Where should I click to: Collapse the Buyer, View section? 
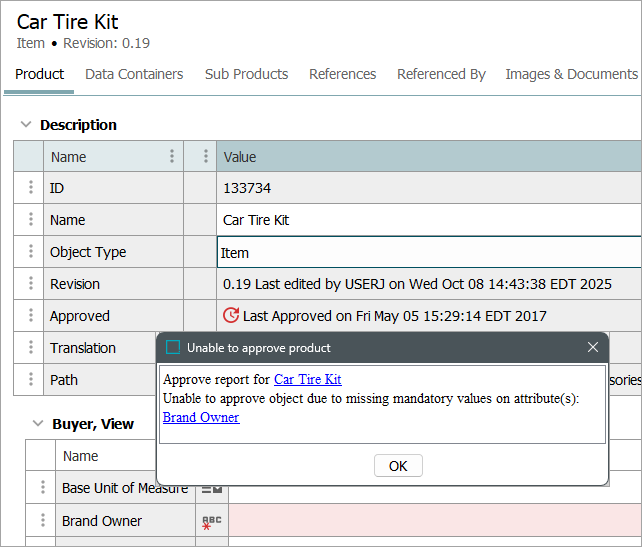tap(37, 424)
